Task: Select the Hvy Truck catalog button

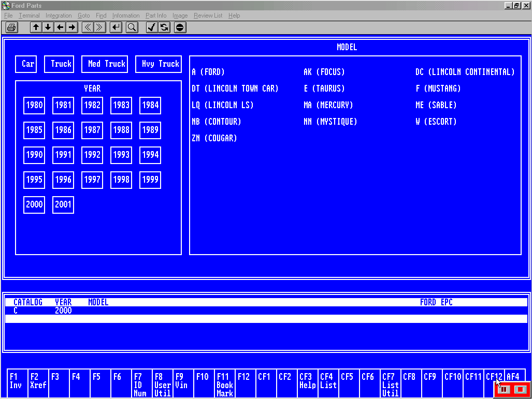Action: 159,64
